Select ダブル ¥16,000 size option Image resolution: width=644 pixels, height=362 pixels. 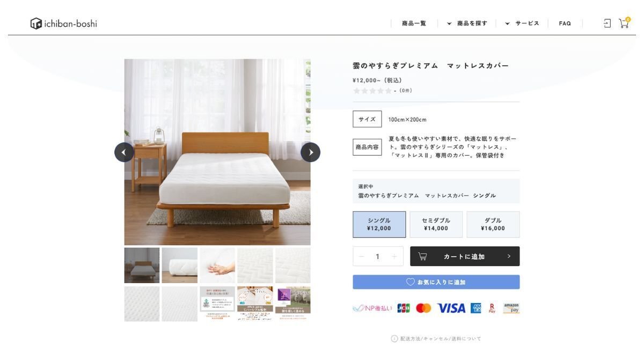(x=493, y=224)
